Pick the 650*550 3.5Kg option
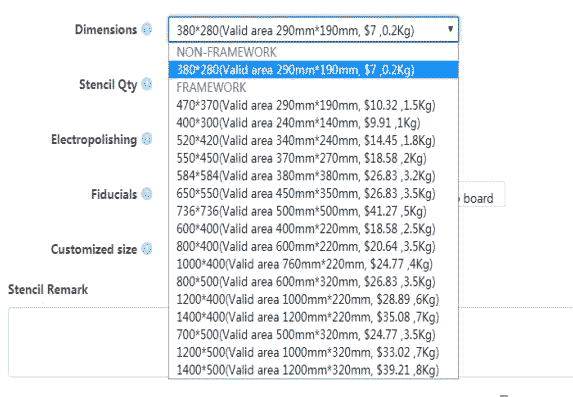This screenshot has width=573, height=397. 313,193
